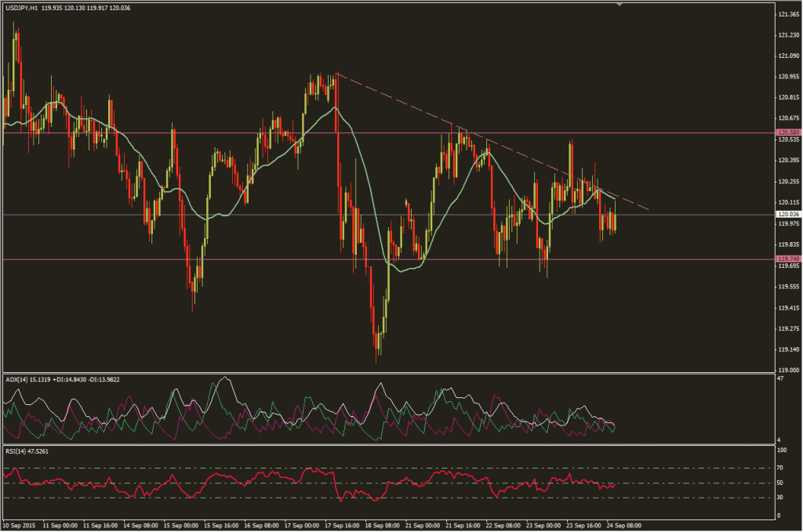803x532 pixels.
Task: Click the 120.395 price axis label
Action: coord(789,160)
